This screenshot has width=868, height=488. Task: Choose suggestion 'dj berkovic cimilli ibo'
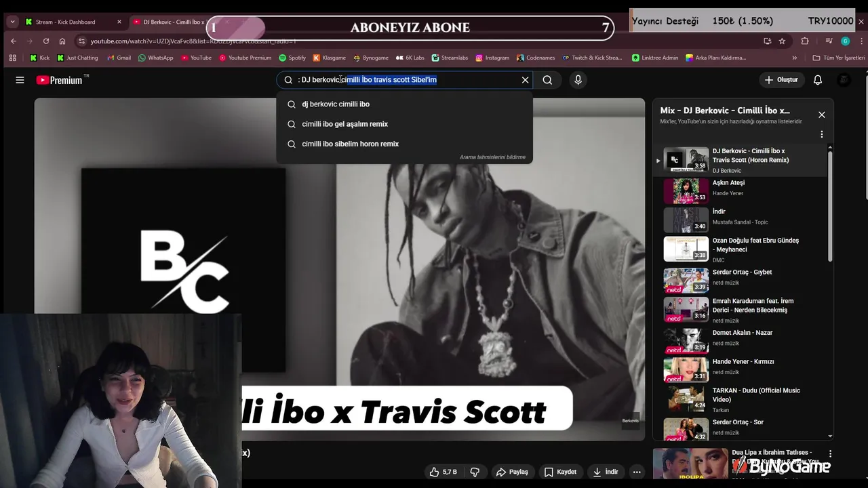404,104
